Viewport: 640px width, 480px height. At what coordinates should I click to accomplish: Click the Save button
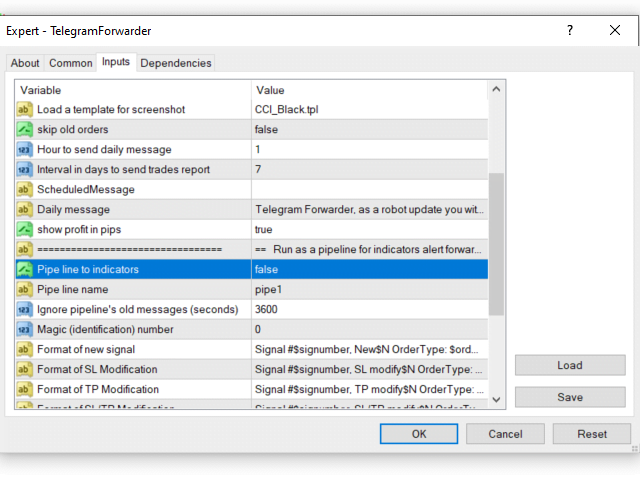[570, 397]
